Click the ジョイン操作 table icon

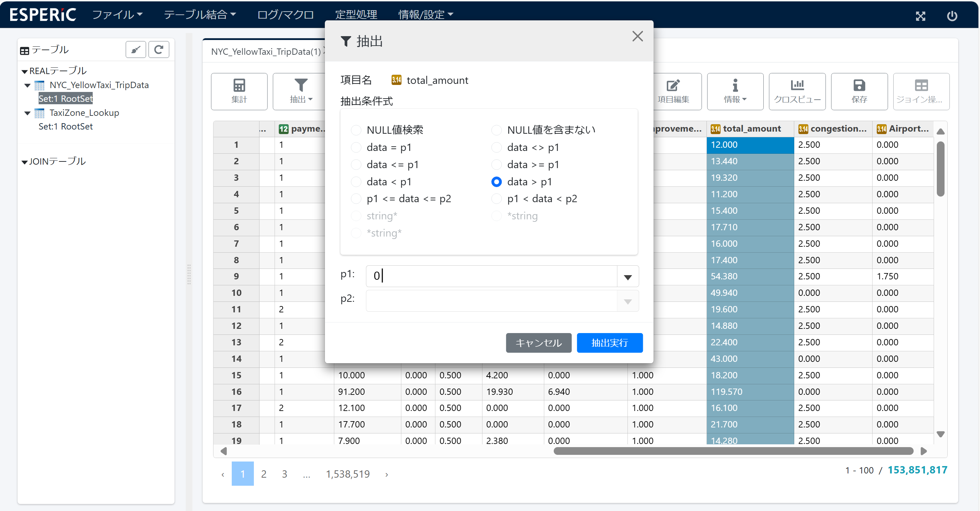(921, 86)
